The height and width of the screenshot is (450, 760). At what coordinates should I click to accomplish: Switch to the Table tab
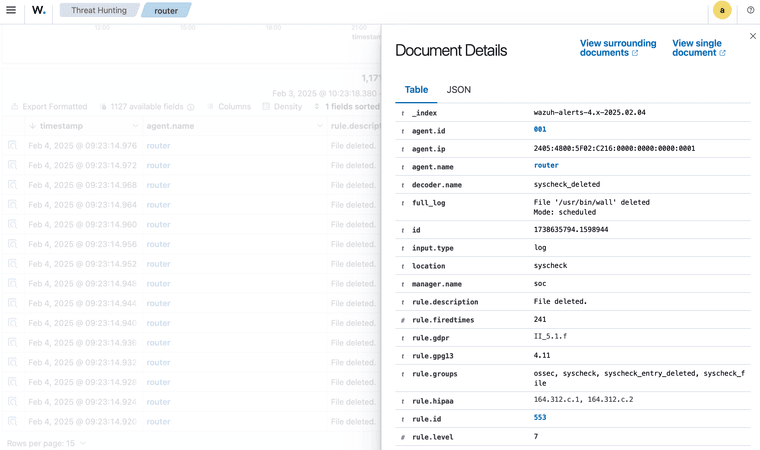click(416, 90)
